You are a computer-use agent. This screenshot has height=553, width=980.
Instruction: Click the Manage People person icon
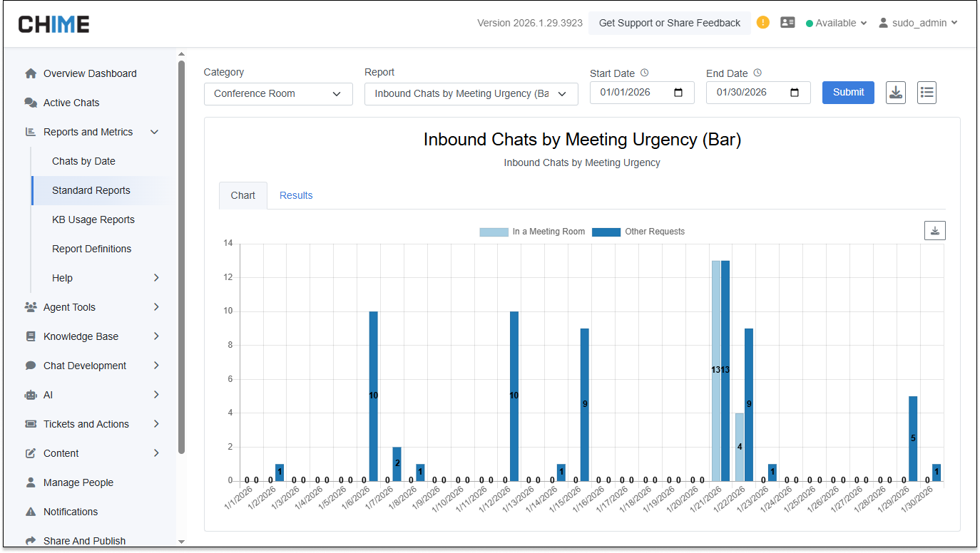[x=31, y=482]
